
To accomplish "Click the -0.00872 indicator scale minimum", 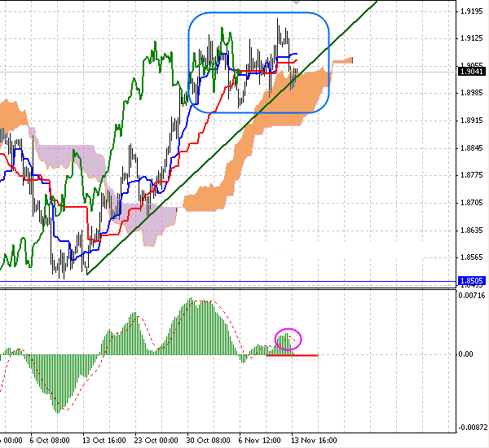I will tap(473, 428).
